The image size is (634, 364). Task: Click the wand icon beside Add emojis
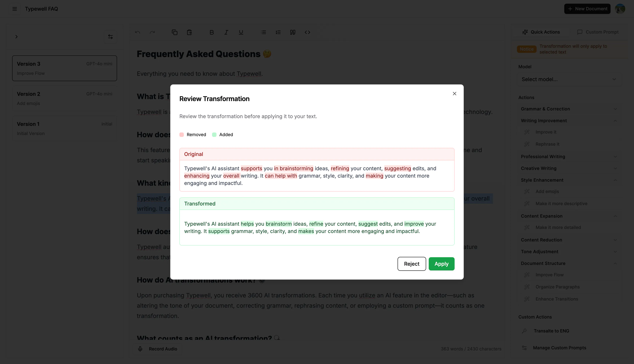coord(527,192)
